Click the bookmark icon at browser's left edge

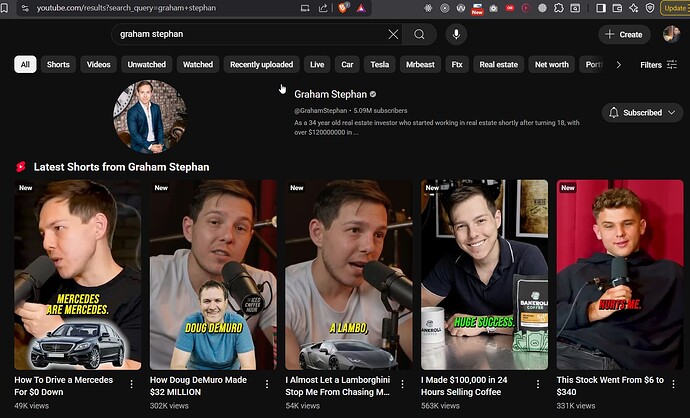[x=4, y=8]
